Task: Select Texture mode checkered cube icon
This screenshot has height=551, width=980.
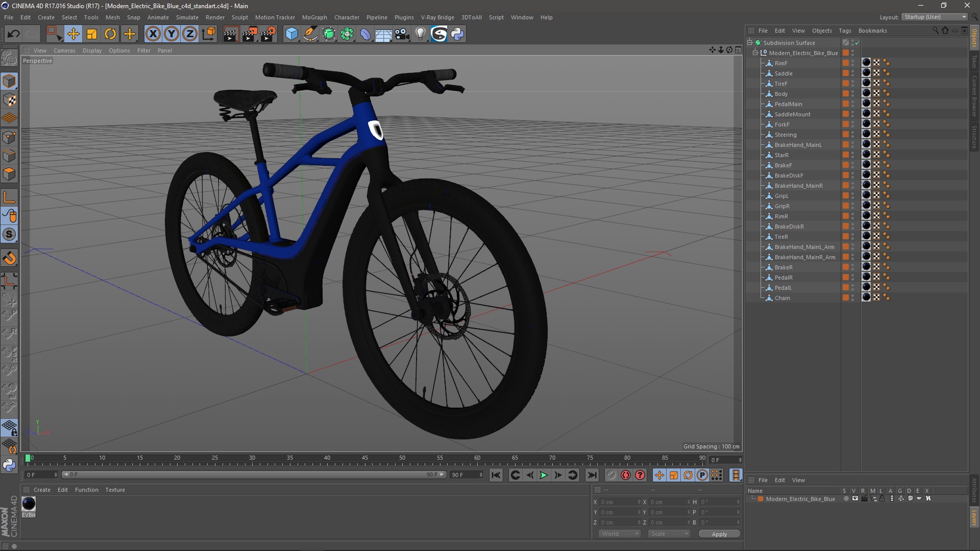Action: click(9, 100)
